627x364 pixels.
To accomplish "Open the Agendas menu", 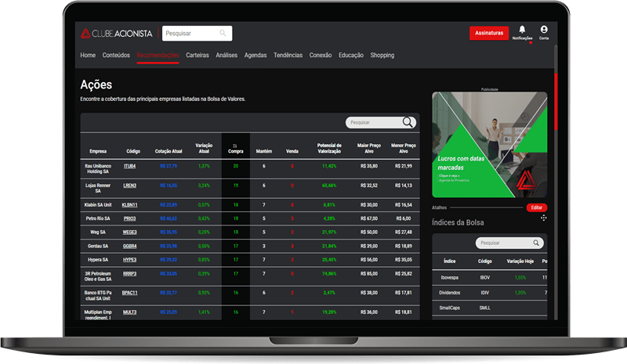I will tap(256, 55).
